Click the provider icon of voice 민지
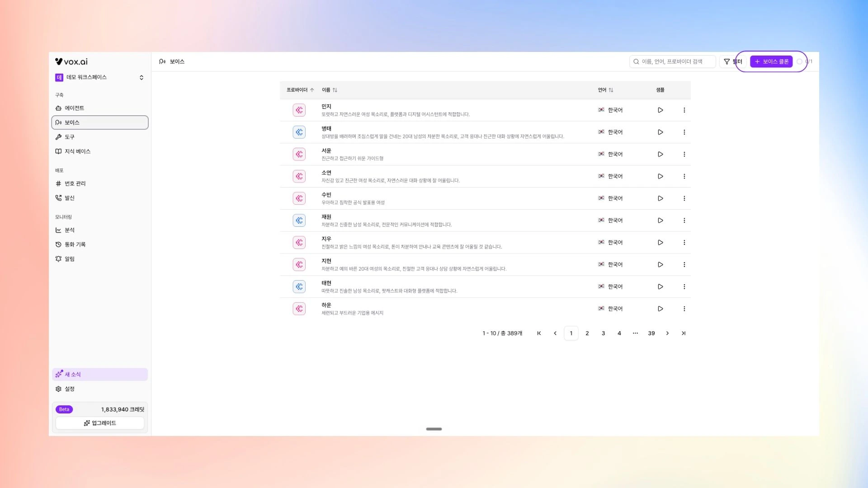868x488 pixels. (x=299, y=110)
